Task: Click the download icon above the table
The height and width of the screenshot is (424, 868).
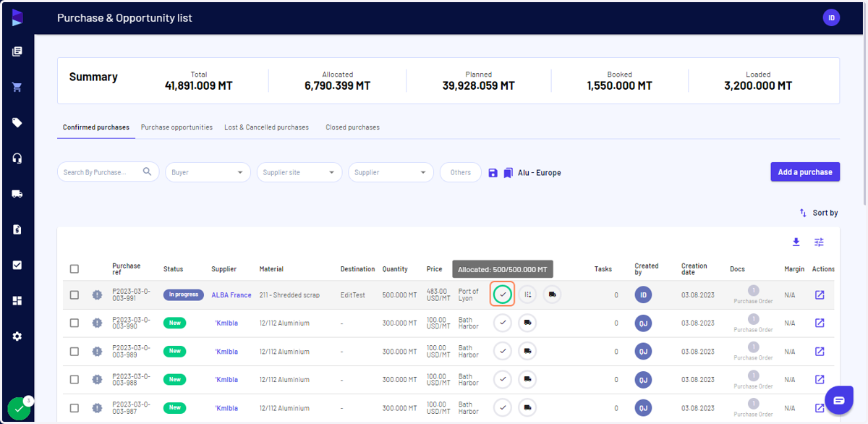Action: click(796, 242)
